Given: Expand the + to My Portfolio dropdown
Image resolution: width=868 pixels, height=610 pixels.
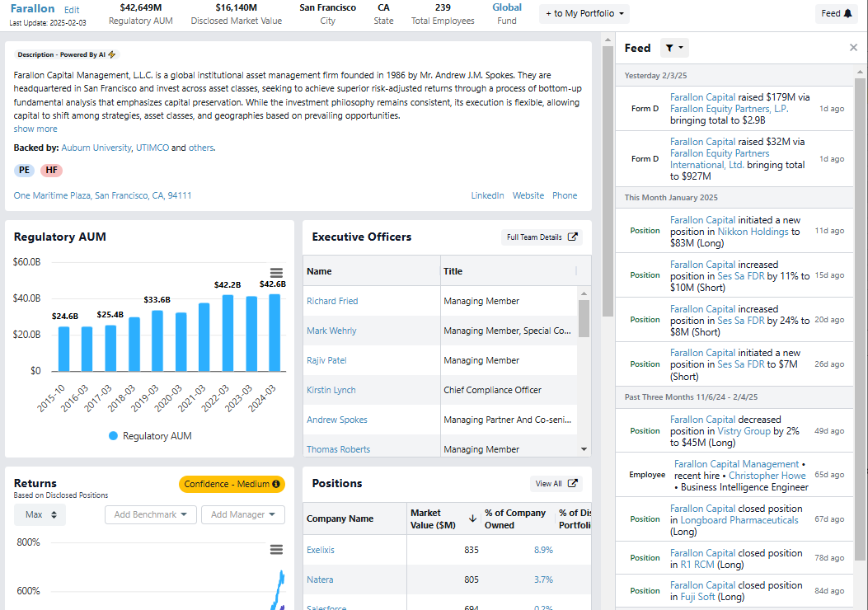Looking at the screenshot, I should (584, 13).
